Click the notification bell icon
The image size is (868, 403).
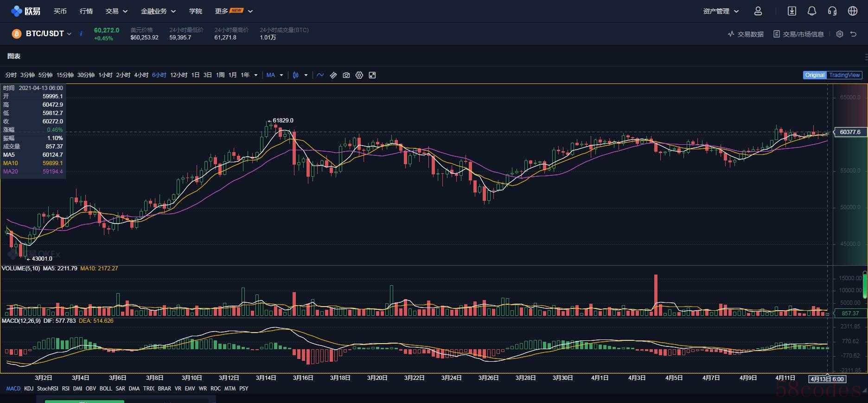811,11
